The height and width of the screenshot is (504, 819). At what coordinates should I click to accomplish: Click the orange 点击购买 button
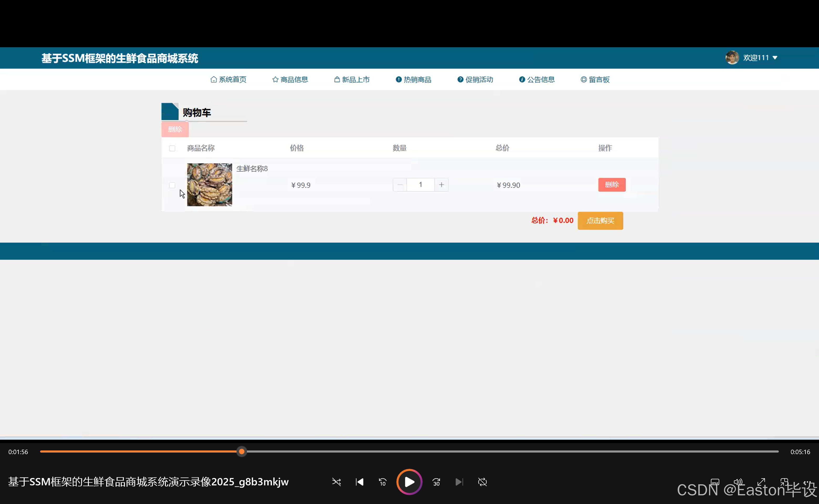click(x=600, y=221)
